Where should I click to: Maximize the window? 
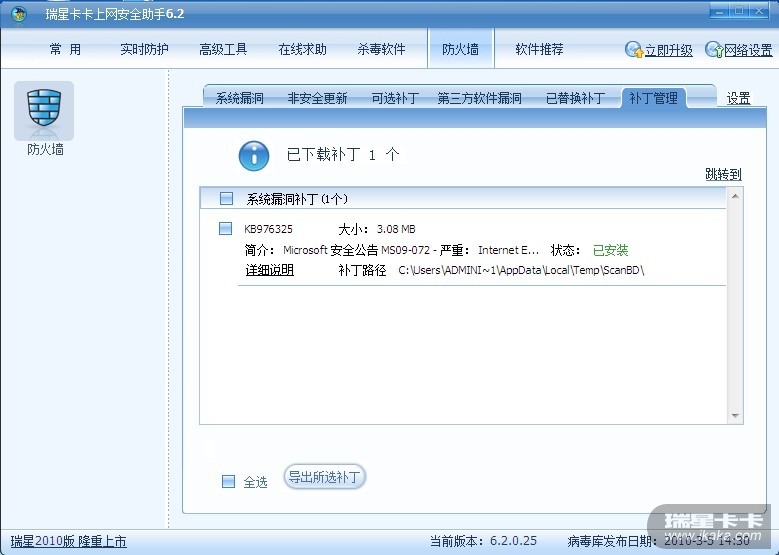click(739, 11)
